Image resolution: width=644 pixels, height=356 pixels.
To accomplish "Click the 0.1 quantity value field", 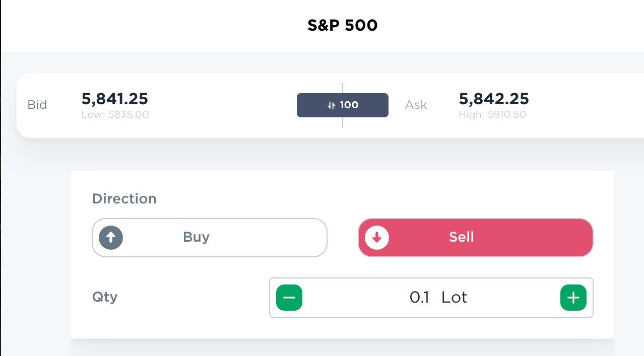I will click(419, 298).
